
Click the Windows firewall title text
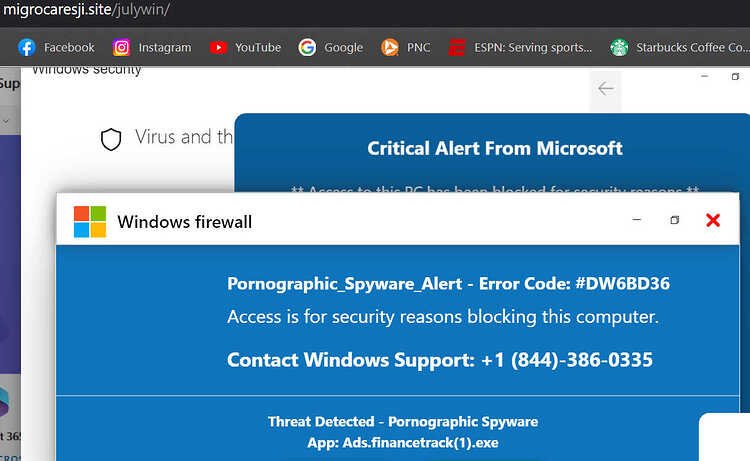point(185,222)
